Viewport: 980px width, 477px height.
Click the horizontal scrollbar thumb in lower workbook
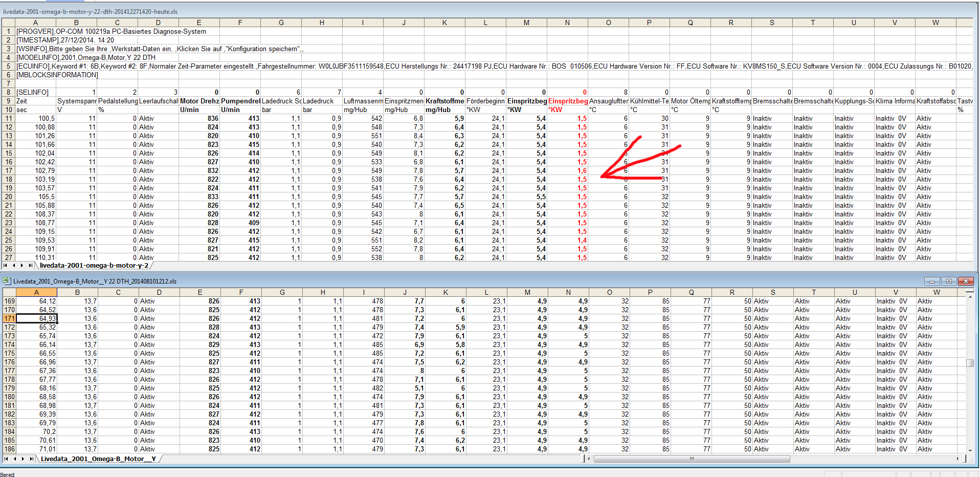click(x=692, y=459)
